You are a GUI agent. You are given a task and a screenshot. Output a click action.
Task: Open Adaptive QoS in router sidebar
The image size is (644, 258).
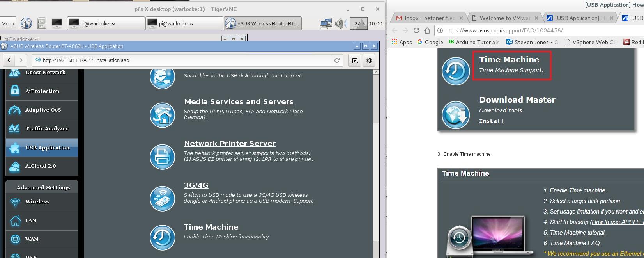click(42, 110)
